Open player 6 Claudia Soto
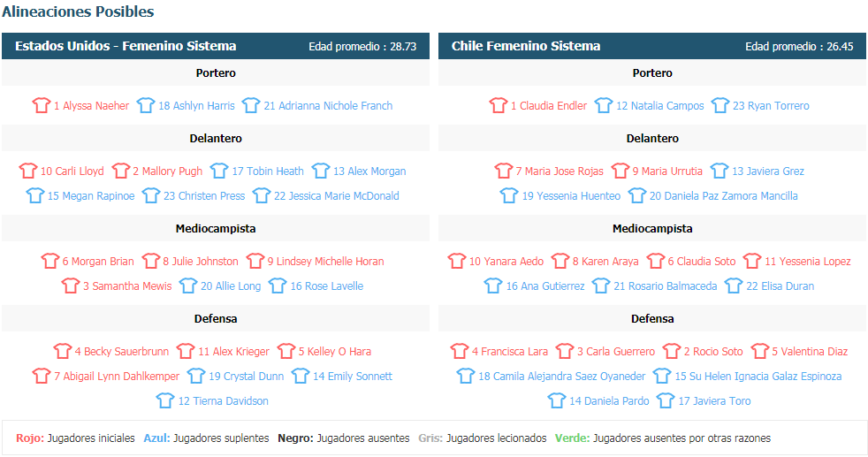868x457 pixels. pyautogui.click(x=702, y=261)
